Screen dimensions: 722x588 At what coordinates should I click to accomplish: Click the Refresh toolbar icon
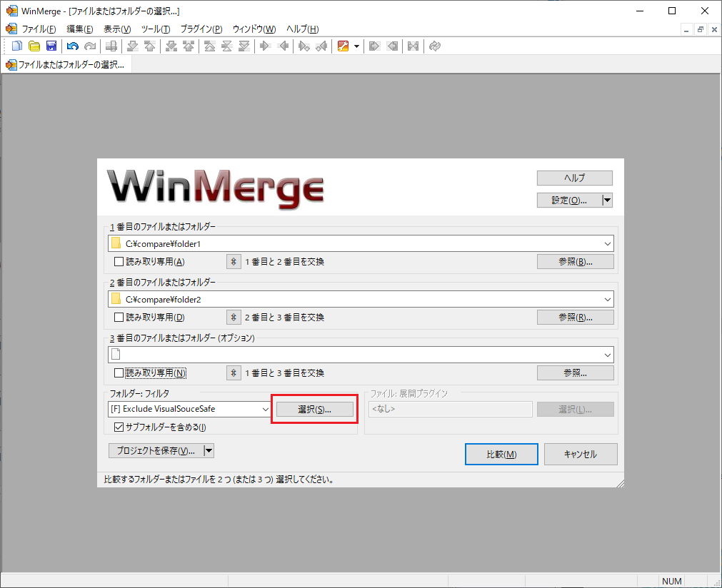(x=435, y=46)
